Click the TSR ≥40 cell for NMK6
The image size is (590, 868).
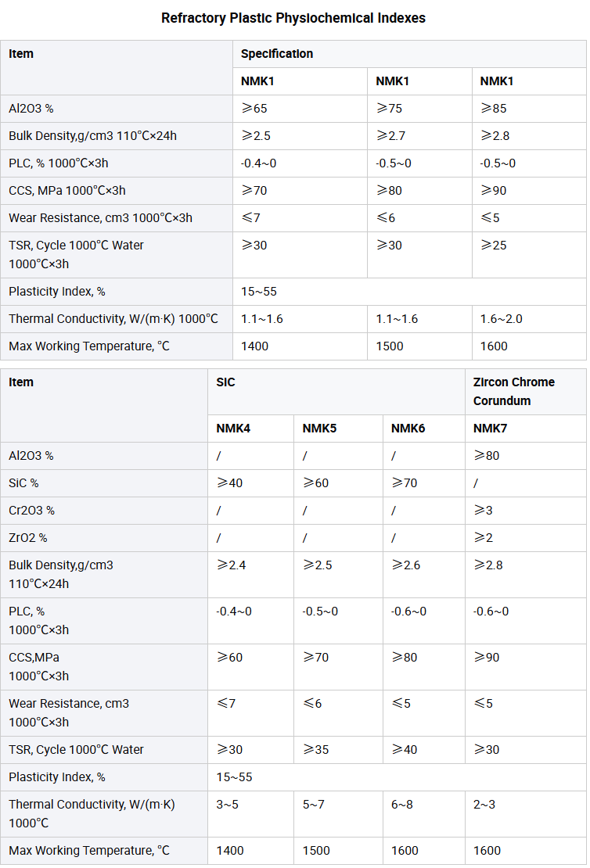424,750
